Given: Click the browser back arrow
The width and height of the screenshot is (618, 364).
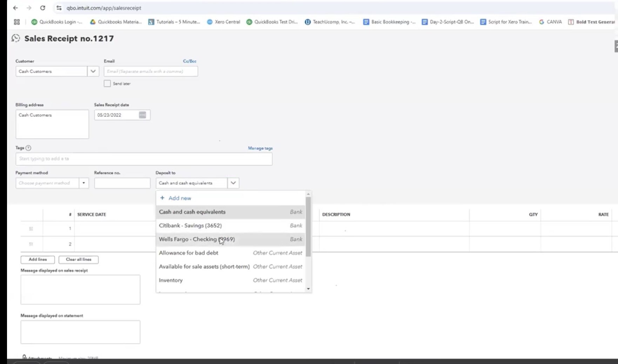Looking at the screenshot, I should pos(15,8).
